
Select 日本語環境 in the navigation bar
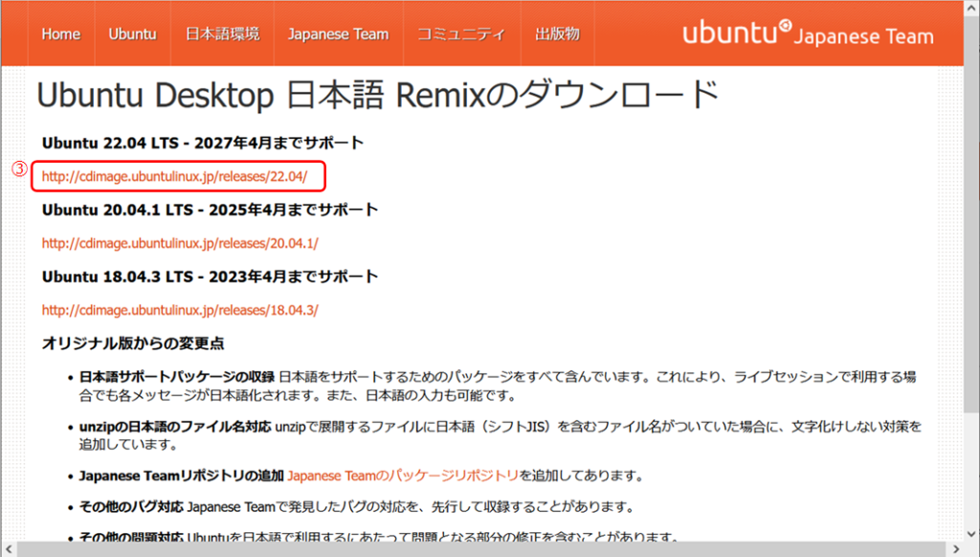(222, 34)
